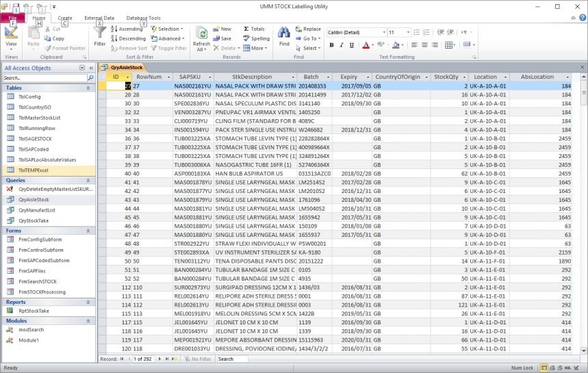The height and width of the screenshot is (373, 588).
Task: Open the File tab
Action: coord(13,18)
